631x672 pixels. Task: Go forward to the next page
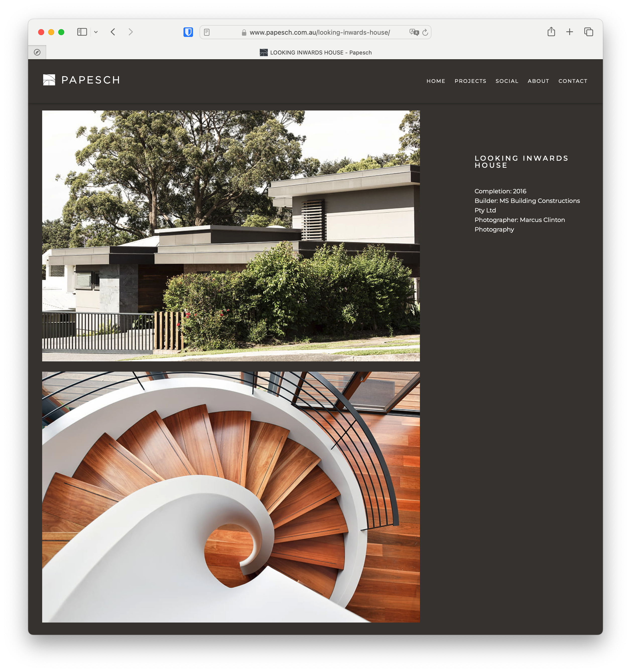coord(131,32)
